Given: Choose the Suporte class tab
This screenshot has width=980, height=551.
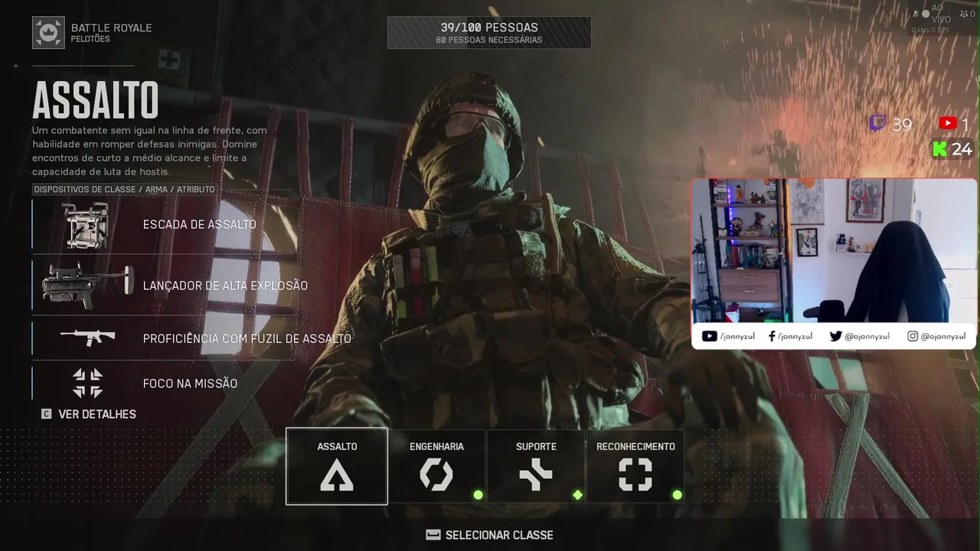Looking at the screenshot, I should point(536,466).
